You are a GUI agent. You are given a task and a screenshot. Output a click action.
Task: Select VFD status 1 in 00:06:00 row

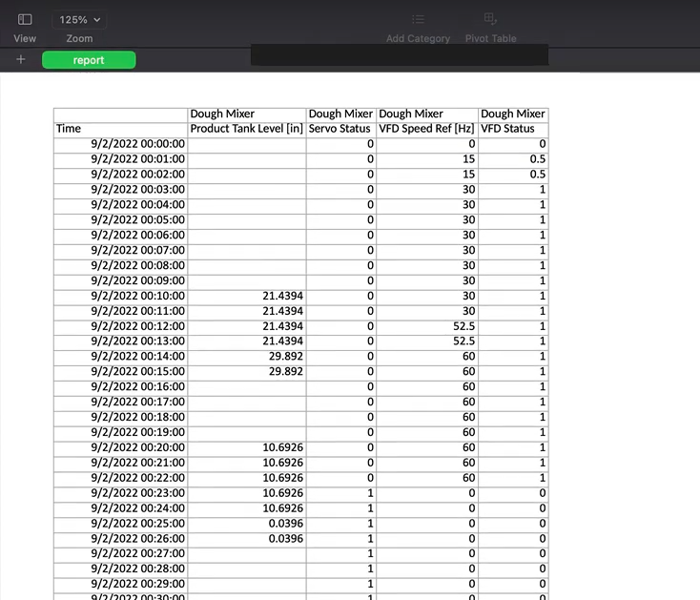pos(513,235)
